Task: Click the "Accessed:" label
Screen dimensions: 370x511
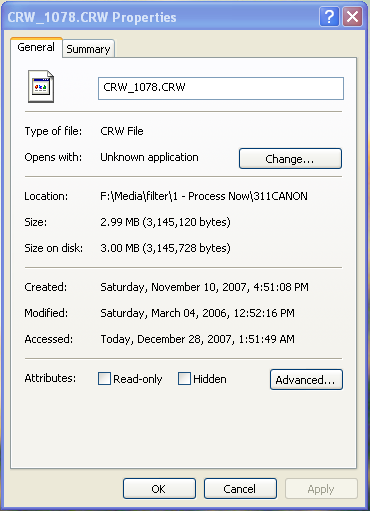Action: 49,339
